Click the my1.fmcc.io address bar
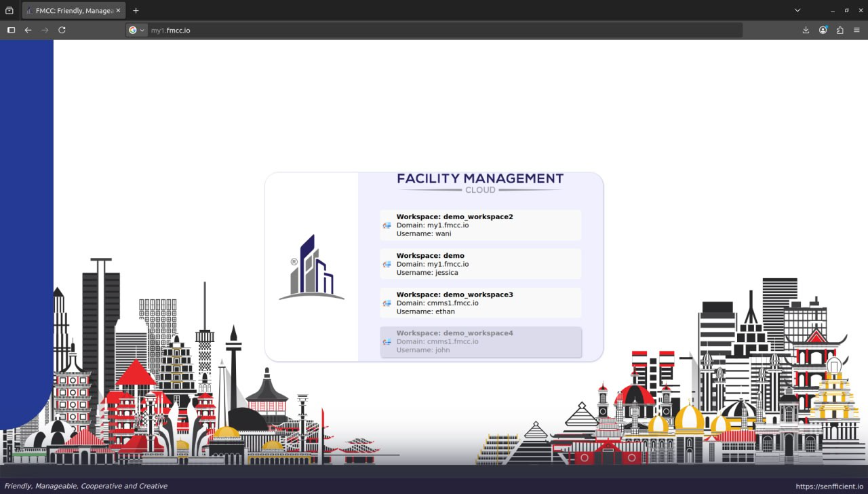The height and width of the screenshot is (494, 868). [x=444, y=30]
